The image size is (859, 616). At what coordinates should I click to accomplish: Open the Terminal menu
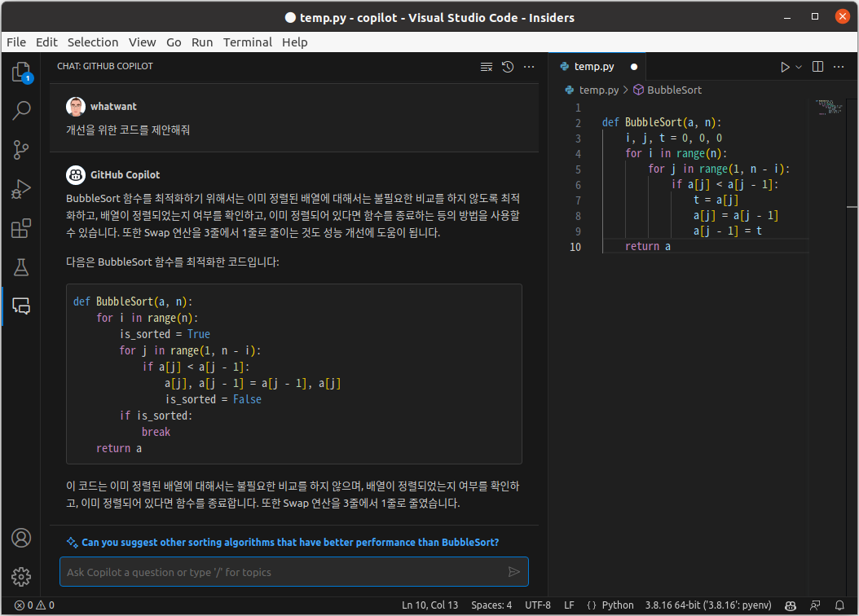tap(248, 42)
